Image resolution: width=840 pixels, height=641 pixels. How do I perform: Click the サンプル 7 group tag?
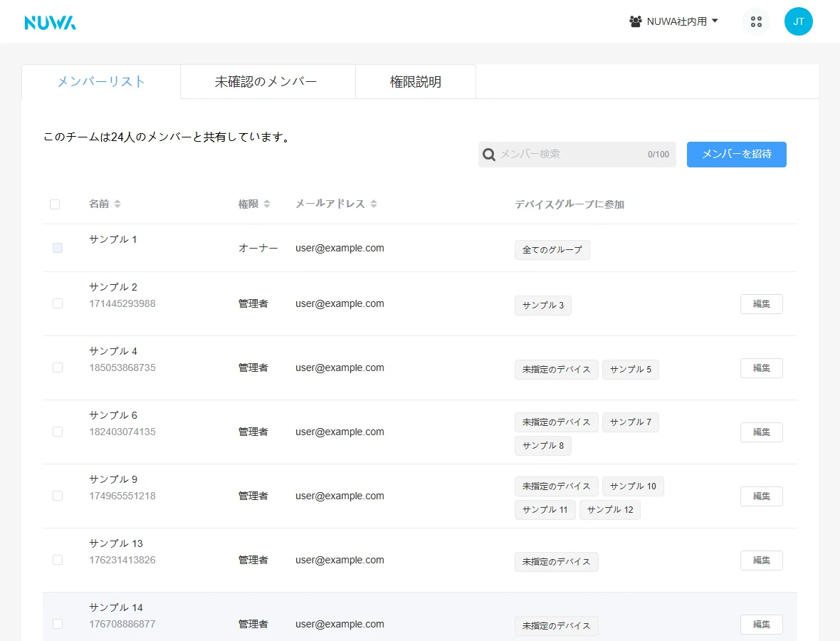631,422
